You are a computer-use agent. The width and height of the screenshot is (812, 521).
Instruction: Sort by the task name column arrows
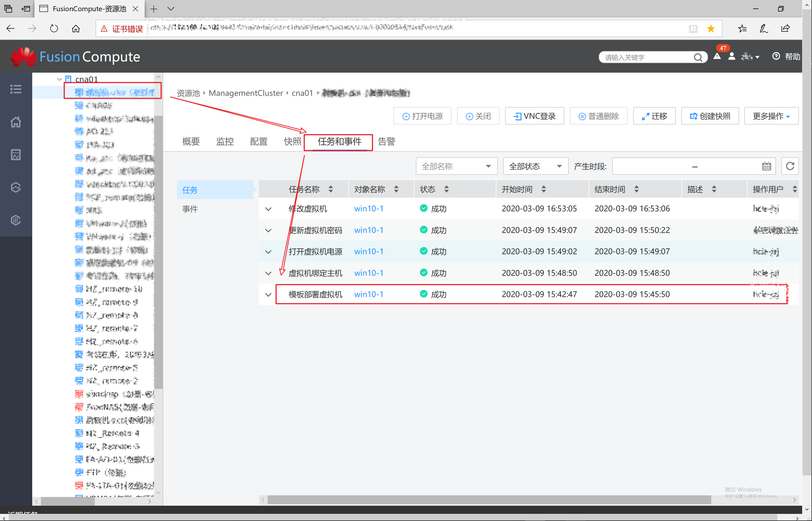pyautogui.click(x=331, y=189)
